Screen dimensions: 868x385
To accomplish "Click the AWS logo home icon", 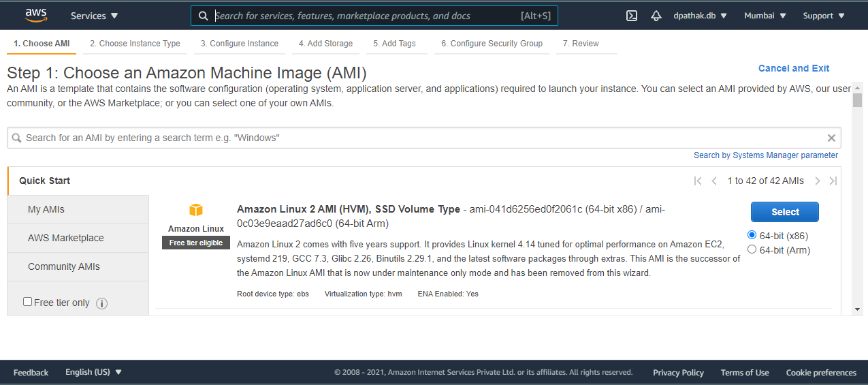I will point(36,15).
